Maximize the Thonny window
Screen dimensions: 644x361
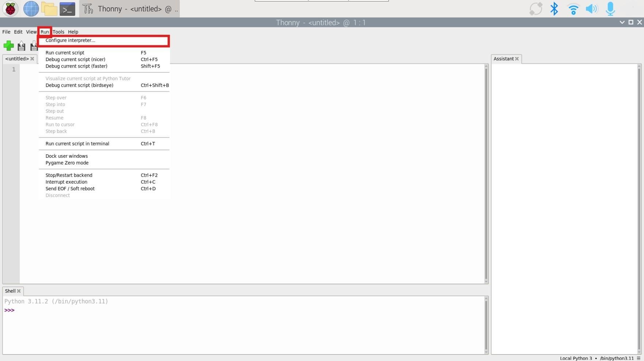(x=631, y=22)
